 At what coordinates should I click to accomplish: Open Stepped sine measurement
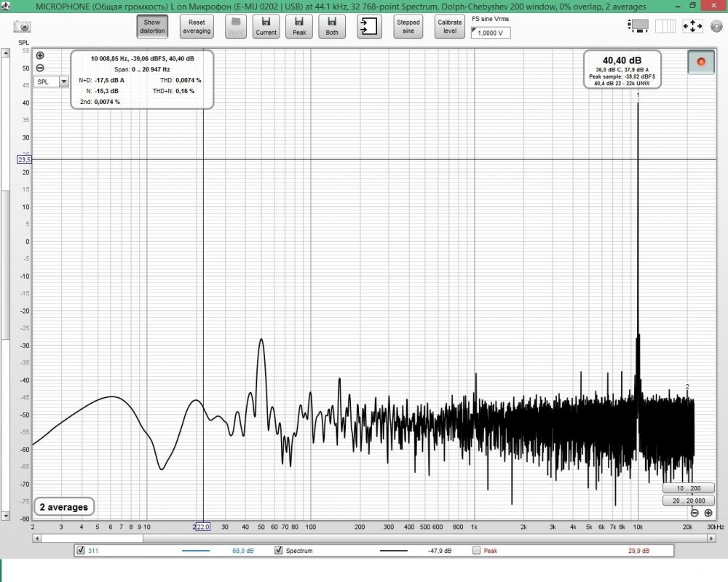coord(408,26)
